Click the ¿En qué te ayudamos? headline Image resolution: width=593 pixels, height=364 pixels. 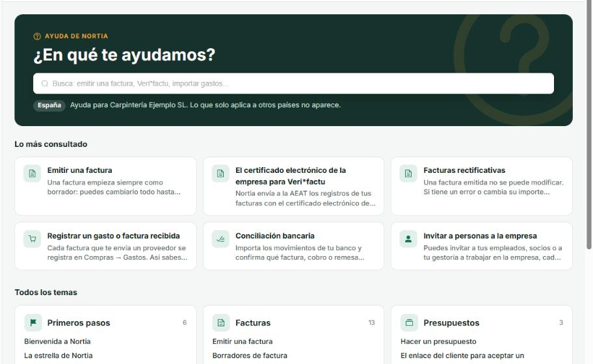124,55
